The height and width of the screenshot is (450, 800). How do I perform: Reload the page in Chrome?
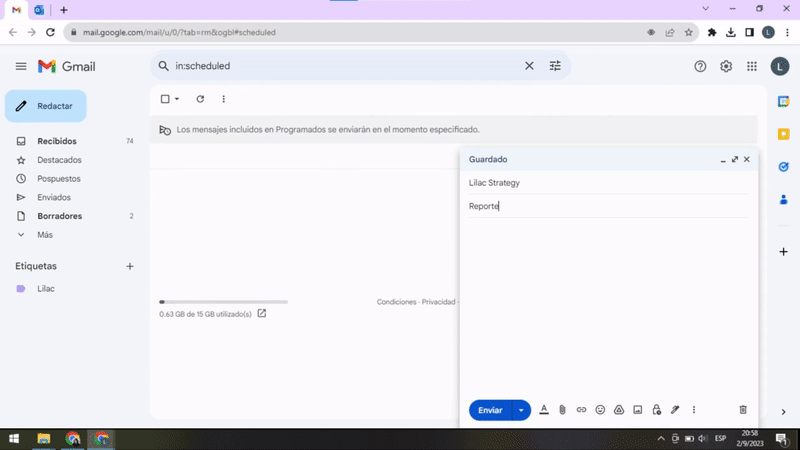click(x=50, y=32)
